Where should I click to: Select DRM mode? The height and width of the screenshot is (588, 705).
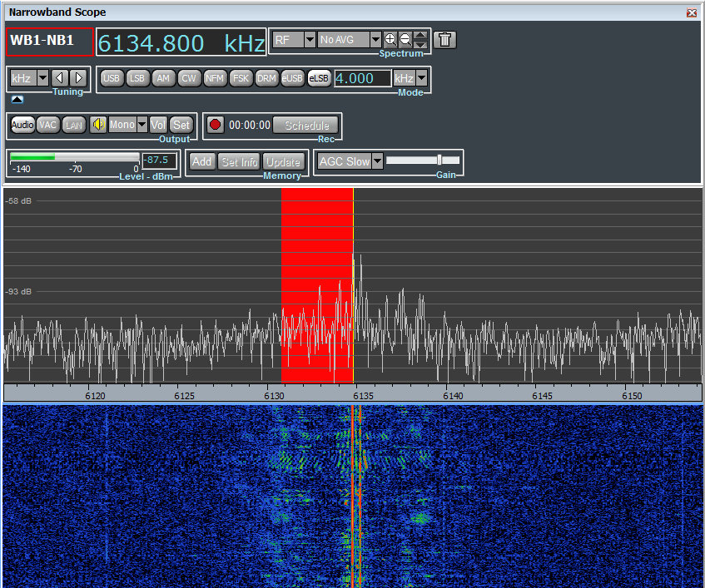266,78
